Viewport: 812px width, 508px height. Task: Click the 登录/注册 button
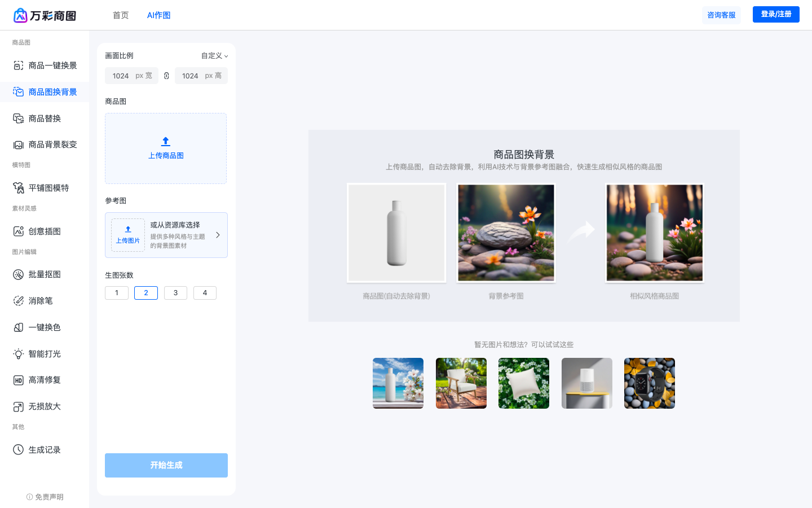pos(776,14)
